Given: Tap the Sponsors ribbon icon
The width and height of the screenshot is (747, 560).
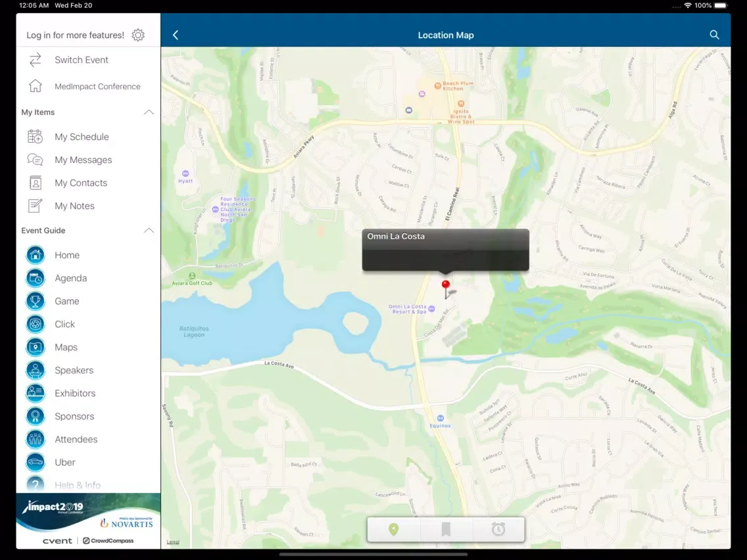Looking at the screenshot, I should click(36, 416).
